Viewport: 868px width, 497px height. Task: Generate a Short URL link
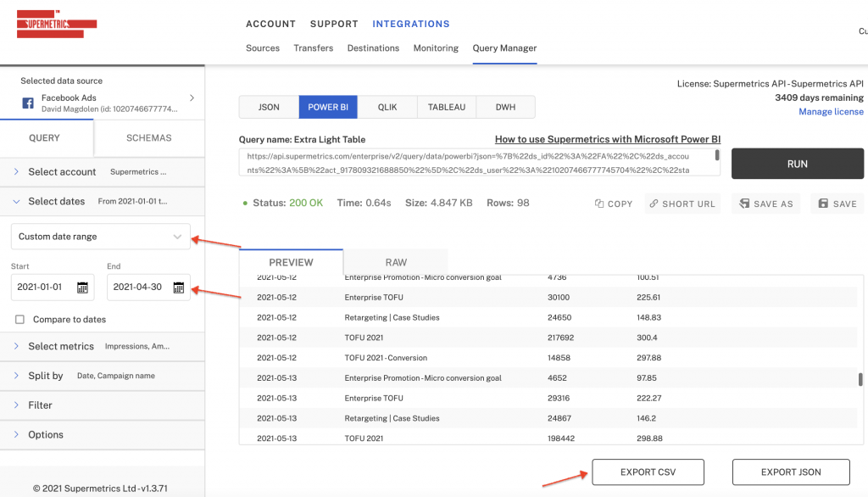click(x=682, y=204)
